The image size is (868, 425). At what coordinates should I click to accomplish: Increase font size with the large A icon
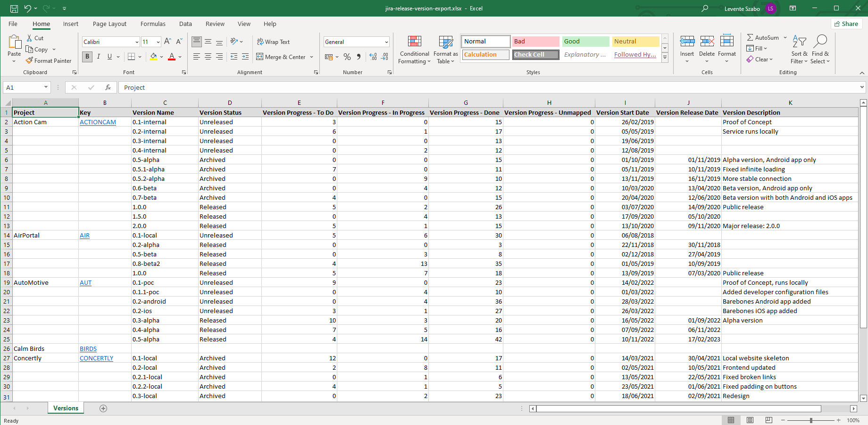click(168, 42)
